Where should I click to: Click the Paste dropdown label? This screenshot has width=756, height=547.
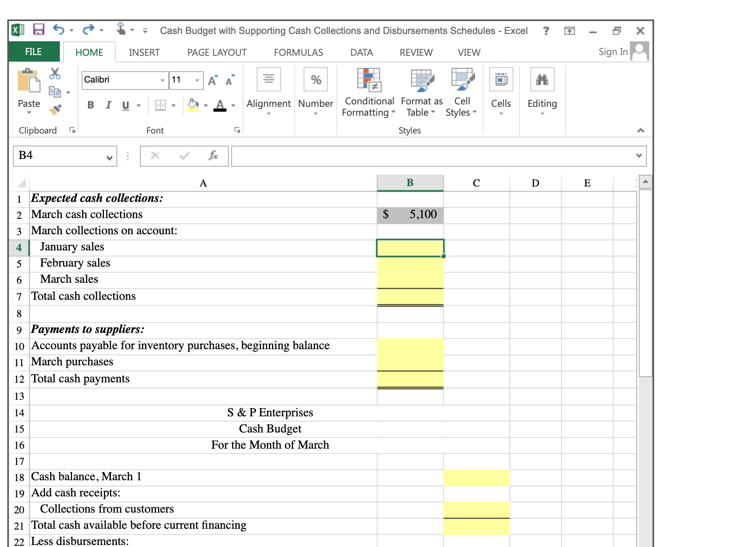[x=29, y=106]
